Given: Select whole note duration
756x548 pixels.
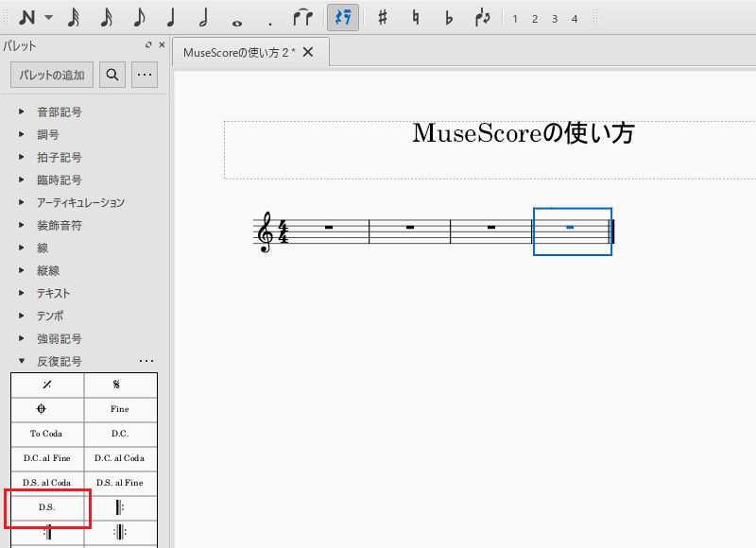Looking at the screenshot, I should point(236,22).
